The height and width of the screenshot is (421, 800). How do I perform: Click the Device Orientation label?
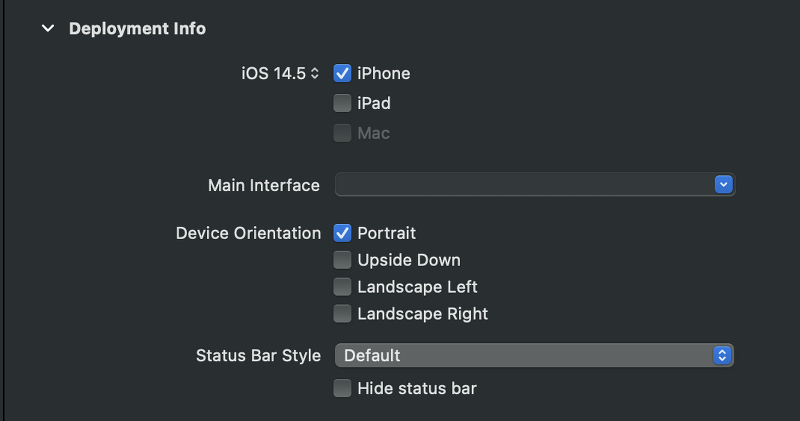[x=248, y=233]
